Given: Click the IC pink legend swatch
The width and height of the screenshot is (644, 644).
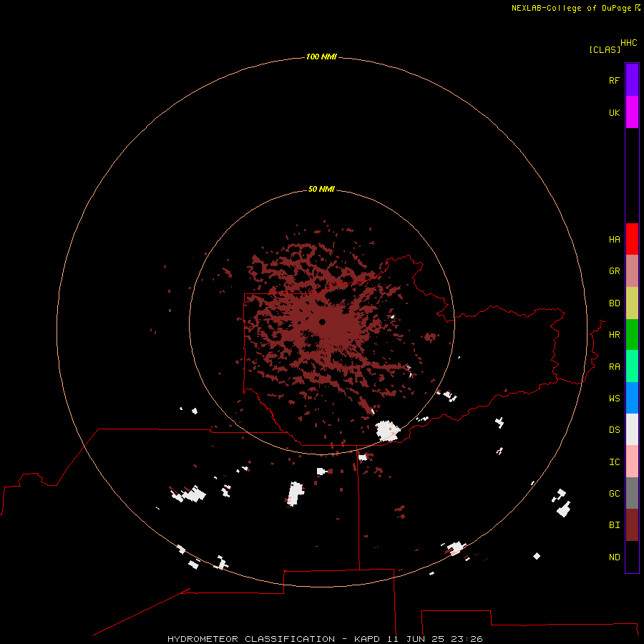Looking at the screenshot, I should point(632,462).
